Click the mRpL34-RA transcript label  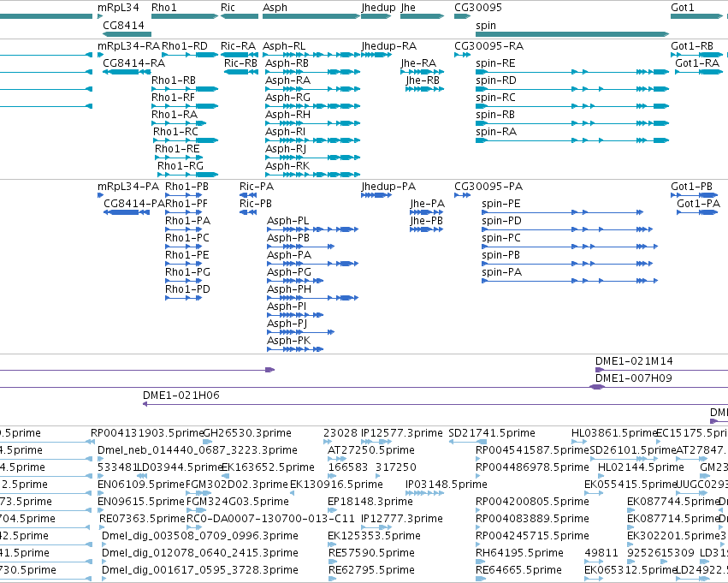128,46
